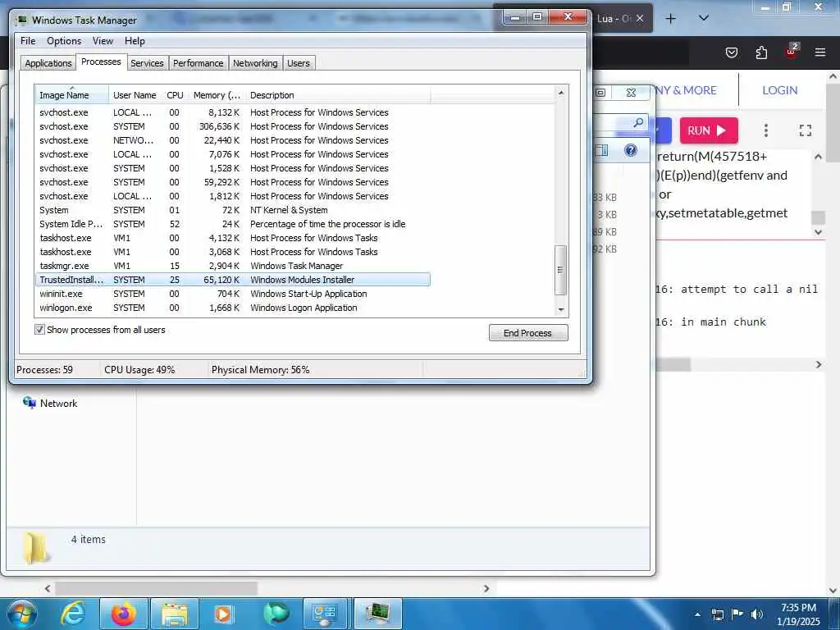Click the code editor scroll down arrow
Viewport: 840px width, 630px height.
(818, 232)
